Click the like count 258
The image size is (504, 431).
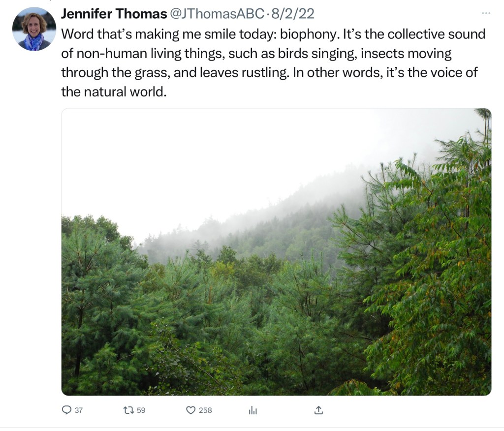[x=205, y=410]
